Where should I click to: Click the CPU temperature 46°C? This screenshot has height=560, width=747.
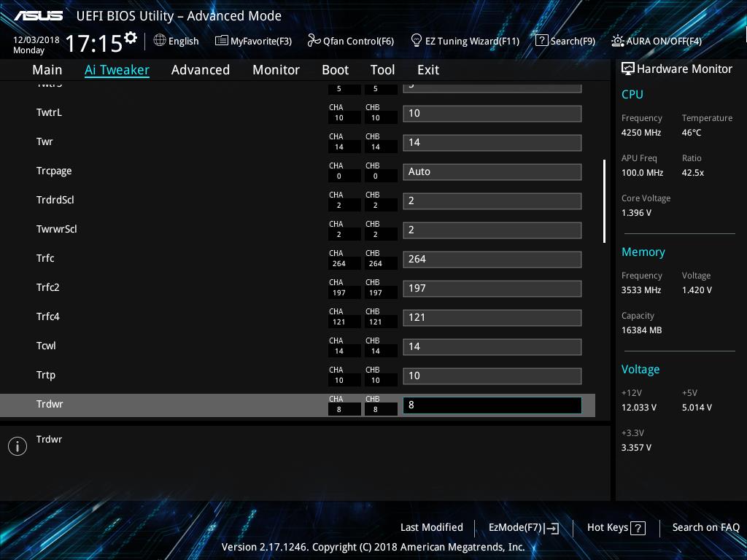pos(692,133)
